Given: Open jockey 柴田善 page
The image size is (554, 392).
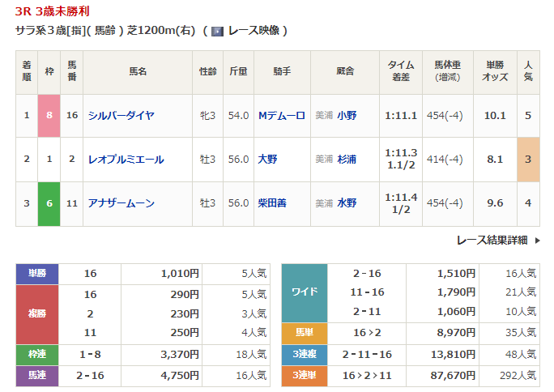Looking at the screenshot, I should 272,203.
